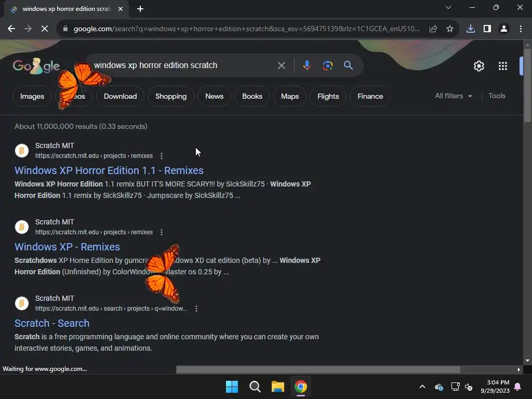Viewport: 532px width, 399px height.
Task: Open the tab search dropdown arrow
Action: [448, 7]
